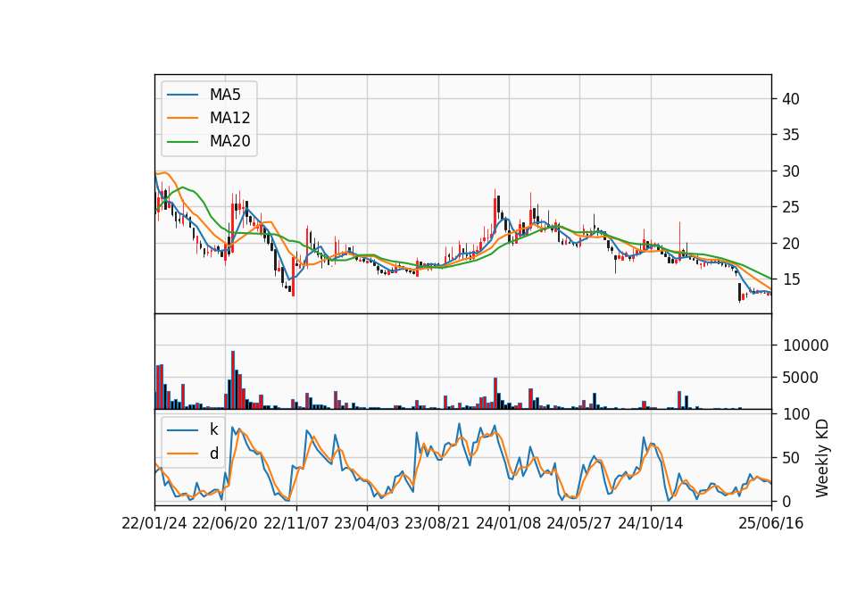Screen dimensions: 857x616
Task: Click the price axis value 25
Action: 791,208
